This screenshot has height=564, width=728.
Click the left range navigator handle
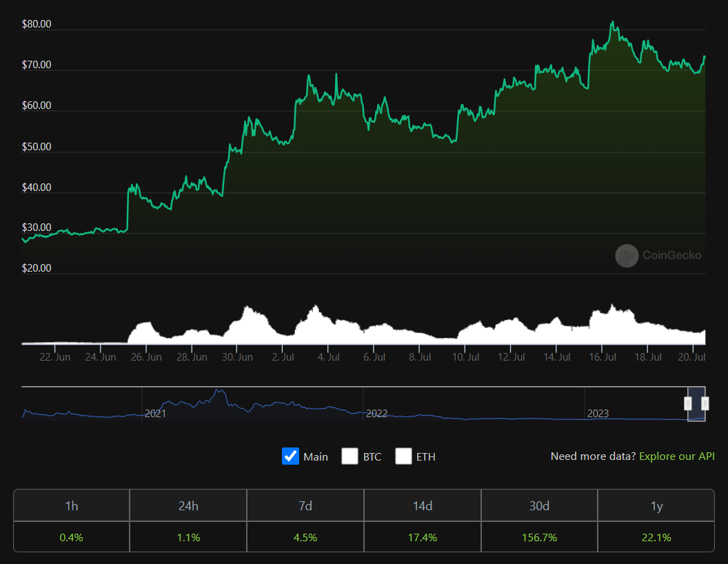[688, 403]
